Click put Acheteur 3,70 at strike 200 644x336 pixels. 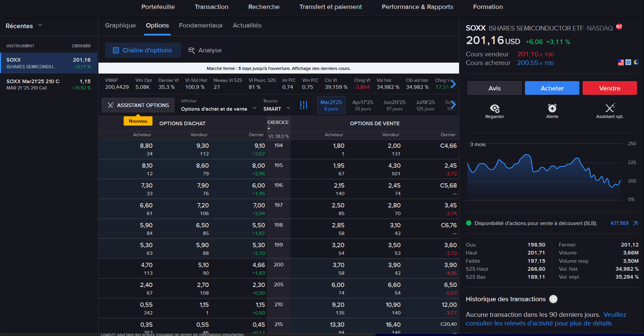click(338, 265)
